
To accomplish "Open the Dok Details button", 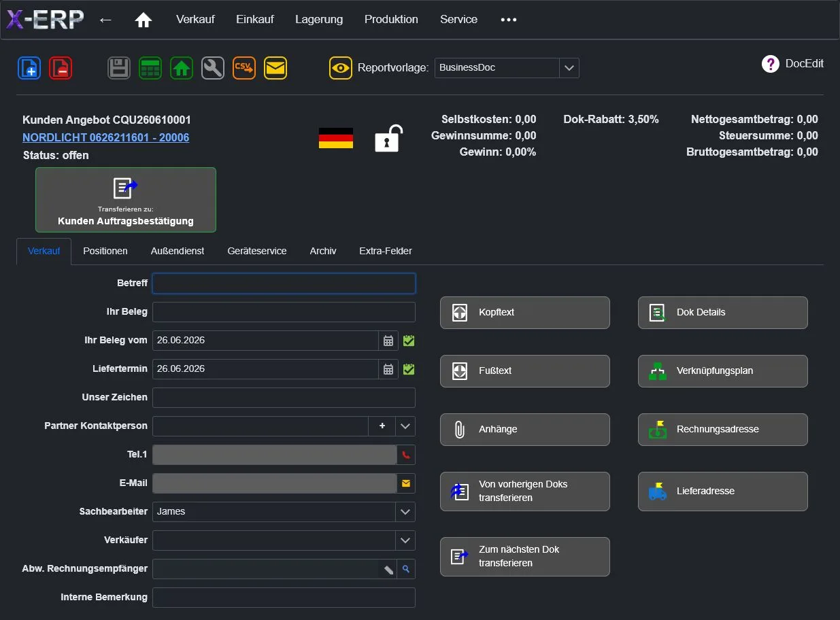I will 723,313.
